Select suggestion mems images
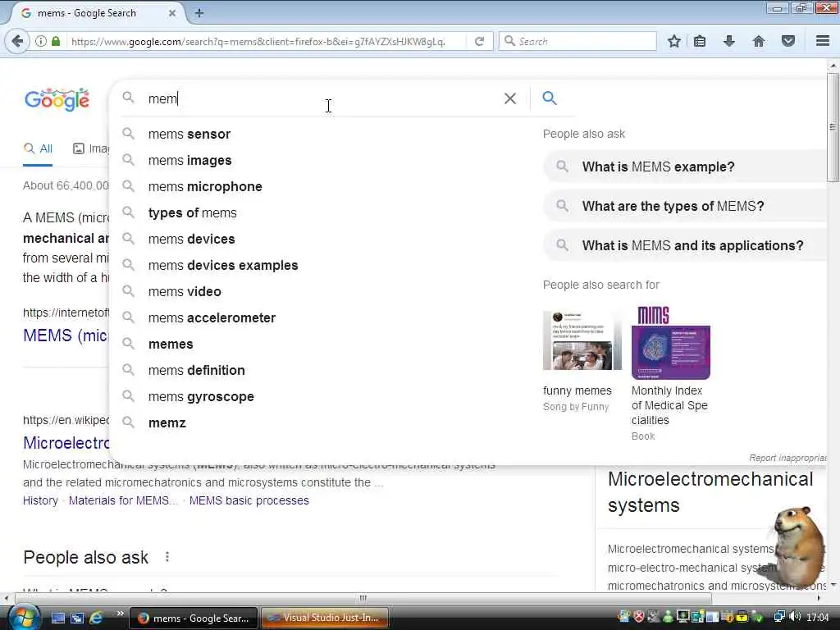The width and height of the screenshot is (840, 630). pos(189,160)
